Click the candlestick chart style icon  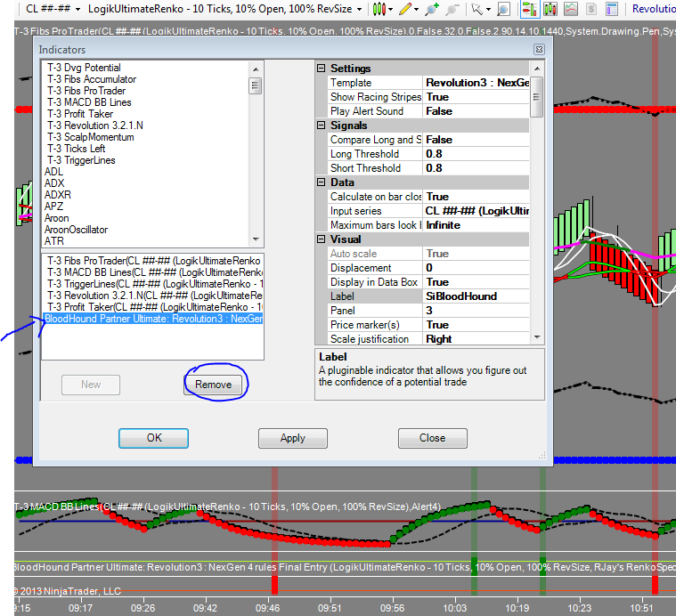[379, 9]
